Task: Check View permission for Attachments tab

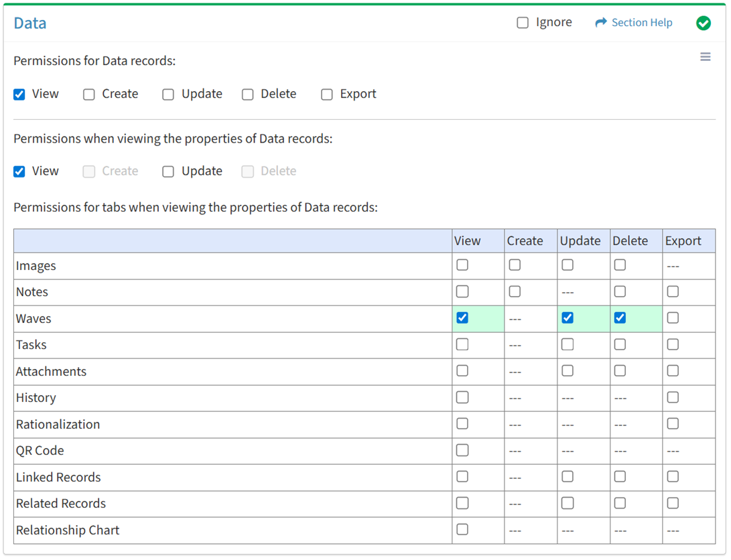Action: pyautogui.click(x=462, y=370)
